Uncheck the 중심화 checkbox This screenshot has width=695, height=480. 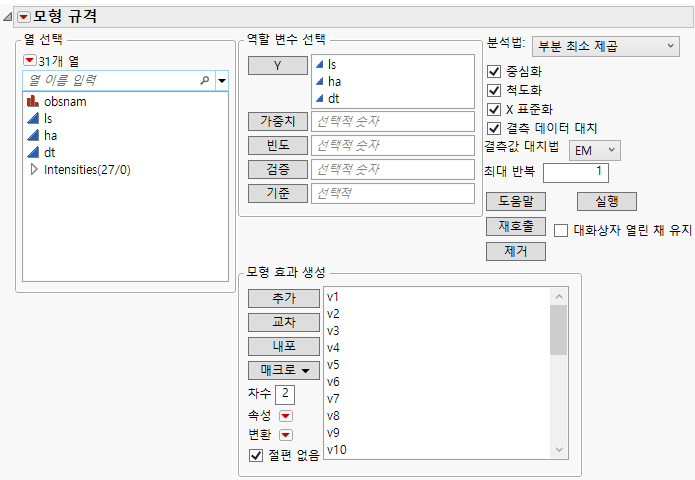click(x=494, y=71)
